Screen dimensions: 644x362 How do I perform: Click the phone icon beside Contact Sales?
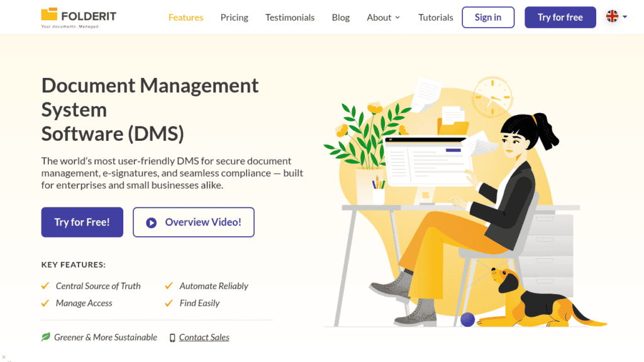pos(172,337)
